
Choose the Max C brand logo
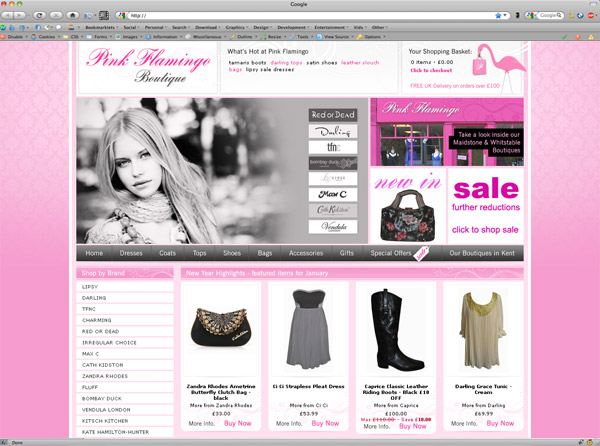click(x=332, y=192)
